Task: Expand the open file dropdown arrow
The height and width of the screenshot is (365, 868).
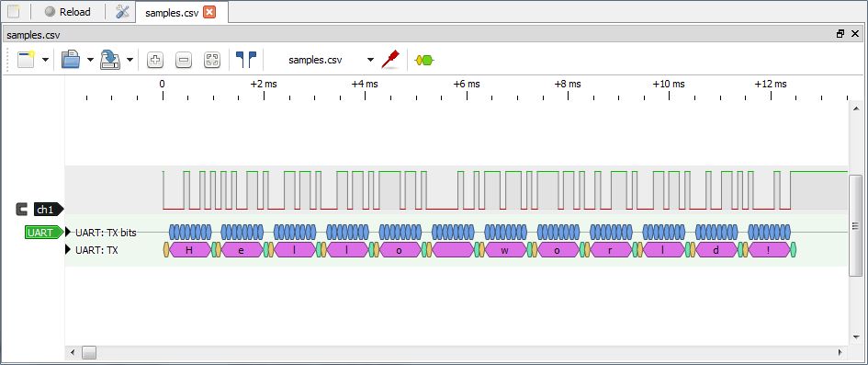Action: click(x=90, y=60)
